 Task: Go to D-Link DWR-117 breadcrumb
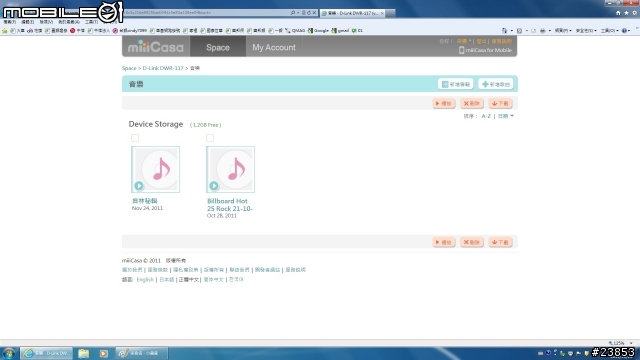163,68
